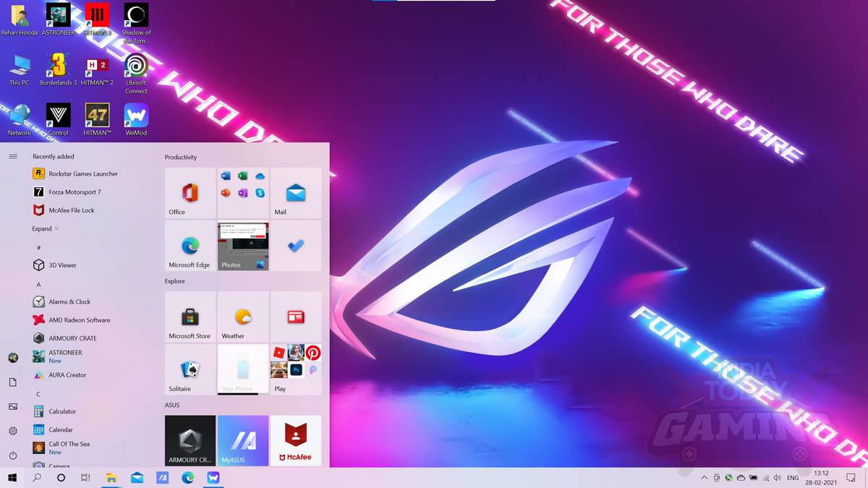Click the Power button in Start
This screenshot has width=868, height=488.
[x=13, y=455]
